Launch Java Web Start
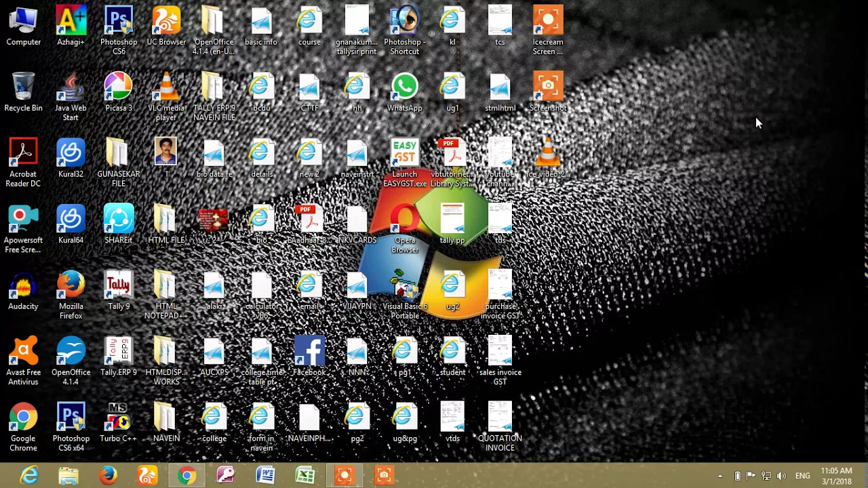868x488 pixels. pos(71,98)
